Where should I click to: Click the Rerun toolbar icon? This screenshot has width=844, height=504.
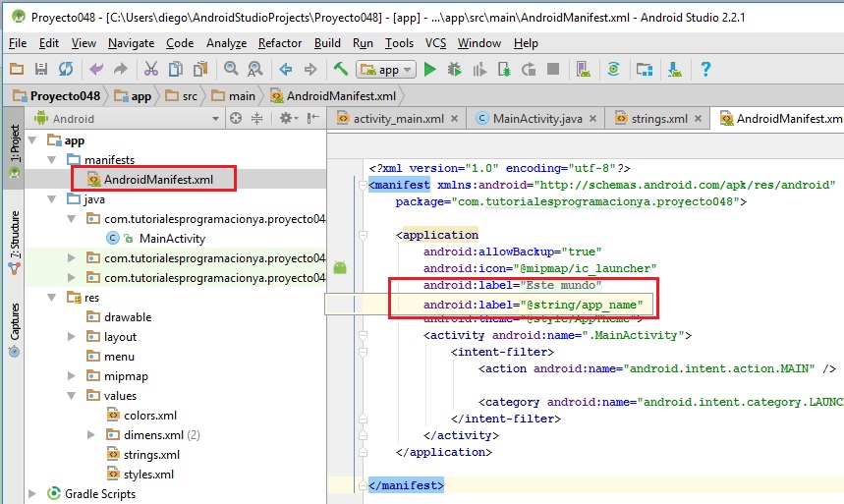tap(529, 70)
